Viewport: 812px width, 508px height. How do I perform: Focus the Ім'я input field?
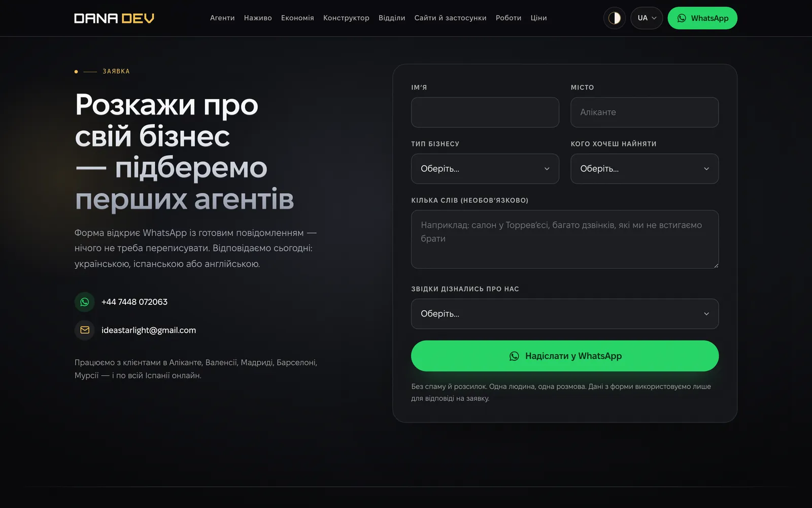(x=485, y=112)
